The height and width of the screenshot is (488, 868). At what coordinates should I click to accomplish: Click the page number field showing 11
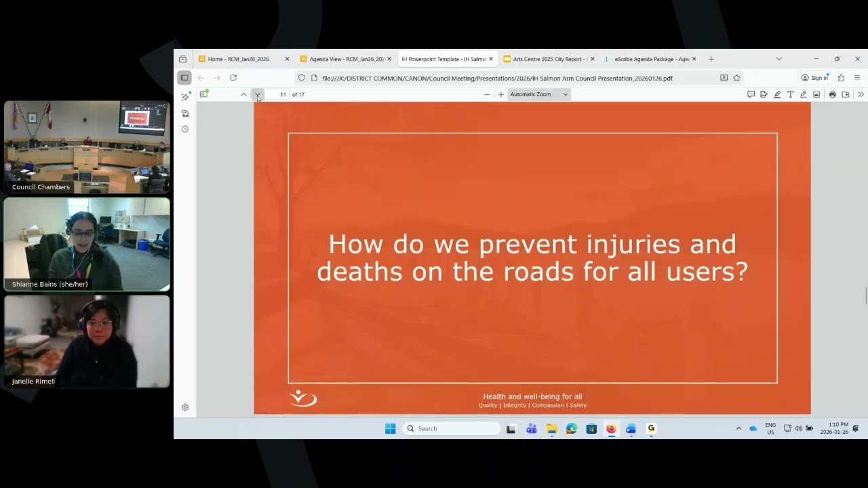coord(277,94)
